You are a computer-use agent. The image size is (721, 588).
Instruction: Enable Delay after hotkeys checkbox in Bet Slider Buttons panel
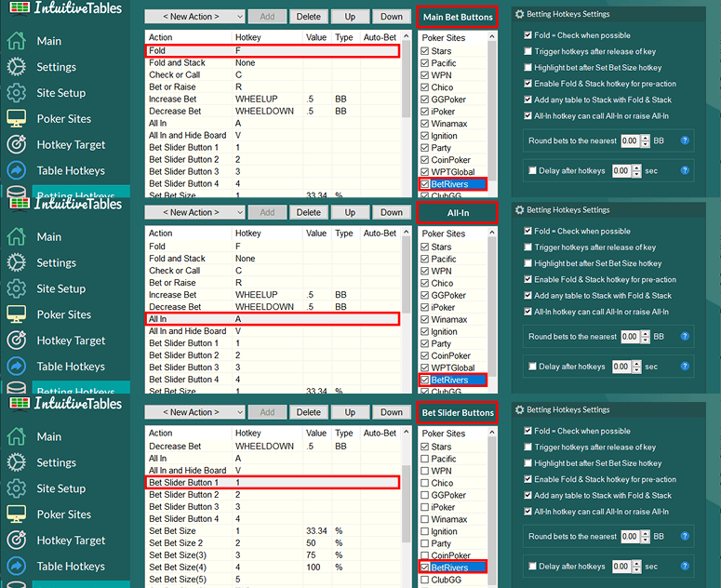click(532, 566)
